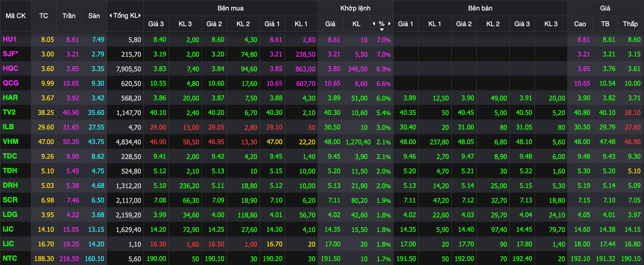
Task: Select the Khớp lệnh header group
Action: (x=355, y=8)
